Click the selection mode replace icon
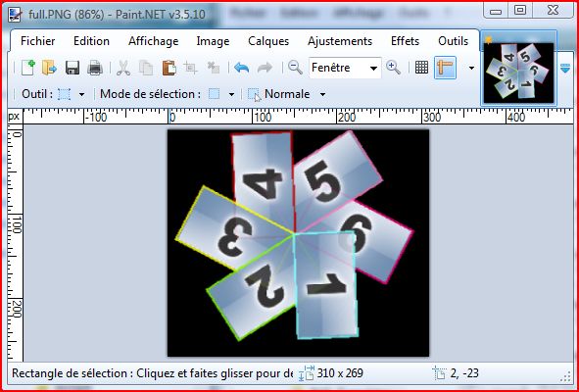This screenshot has height=392, width=579. 215,94
